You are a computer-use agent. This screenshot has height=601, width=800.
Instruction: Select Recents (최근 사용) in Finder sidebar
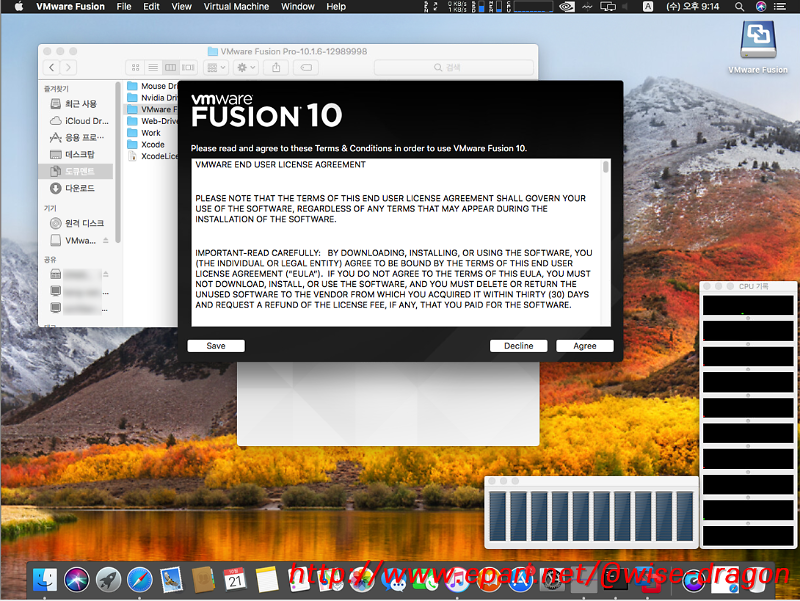pos(76,104)
